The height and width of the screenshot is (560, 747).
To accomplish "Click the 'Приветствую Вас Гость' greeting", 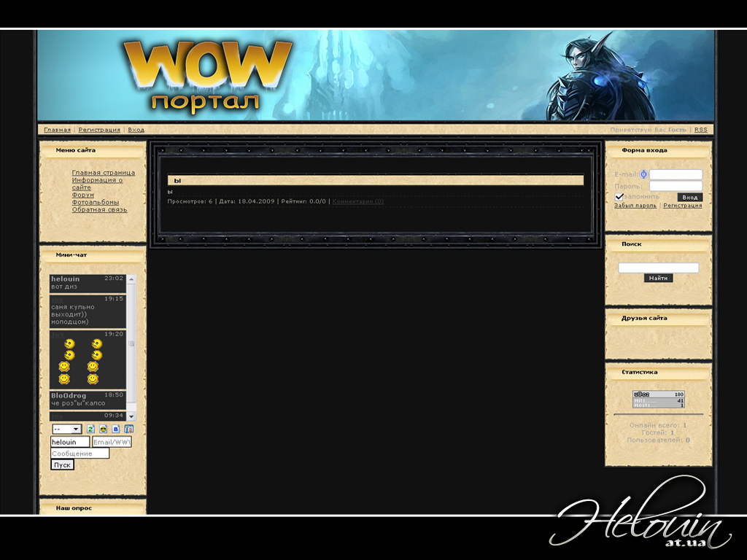I will click(x=648, y=130).
